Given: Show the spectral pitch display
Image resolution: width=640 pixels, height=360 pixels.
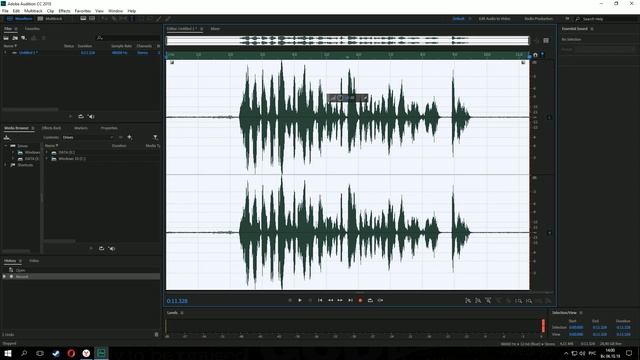Looking at the screenshot, I should click(92, 19).
